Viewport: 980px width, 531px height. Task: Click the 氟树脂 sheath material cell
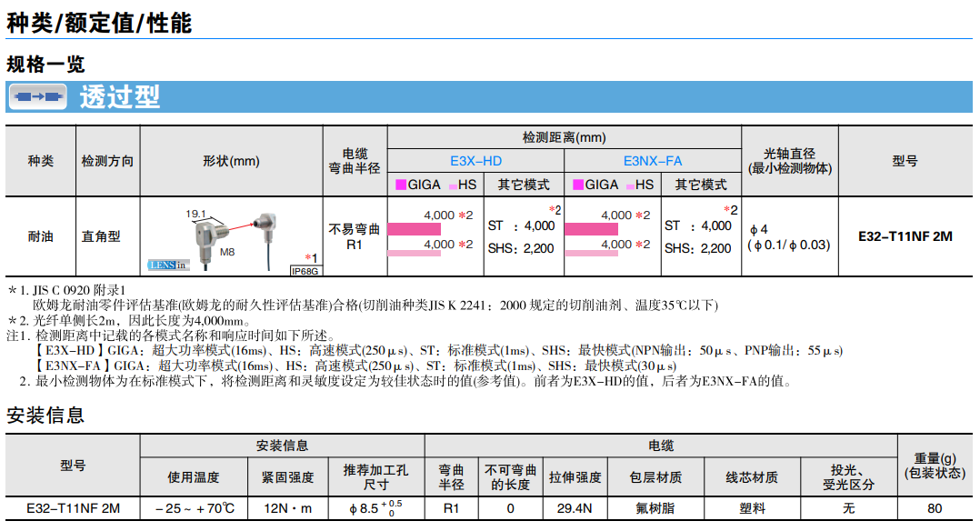[655, 508]
